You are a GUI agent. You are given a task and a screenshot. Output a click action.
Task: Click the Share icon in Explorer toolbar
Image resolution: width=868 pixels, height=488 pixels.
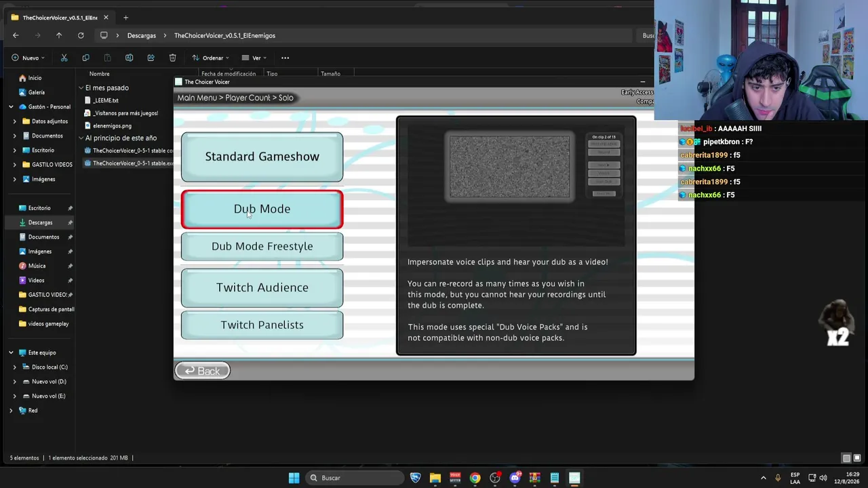point(151,58)
